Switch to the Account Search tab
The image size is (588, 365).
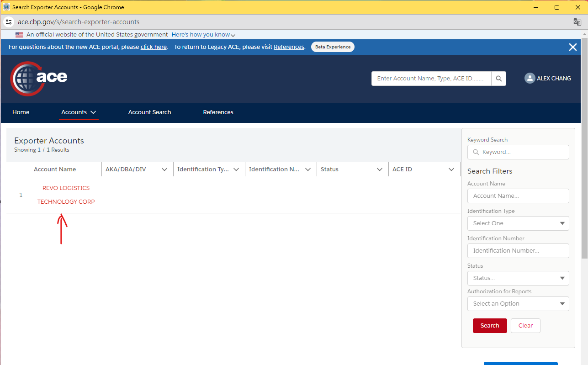(x=149, y=112)
